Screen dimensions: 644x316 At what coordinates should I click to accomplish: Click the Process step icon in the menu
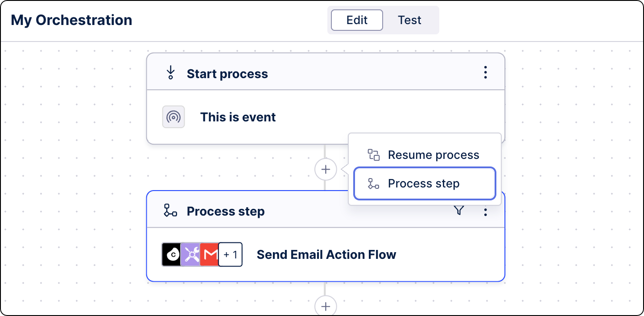[x=373, y=183]
